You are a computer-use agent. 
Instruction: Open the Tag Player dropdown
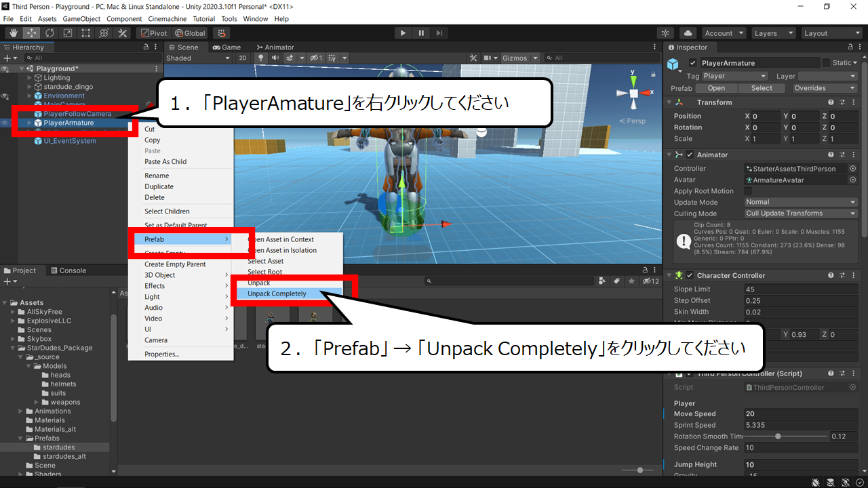coord(734,76)
